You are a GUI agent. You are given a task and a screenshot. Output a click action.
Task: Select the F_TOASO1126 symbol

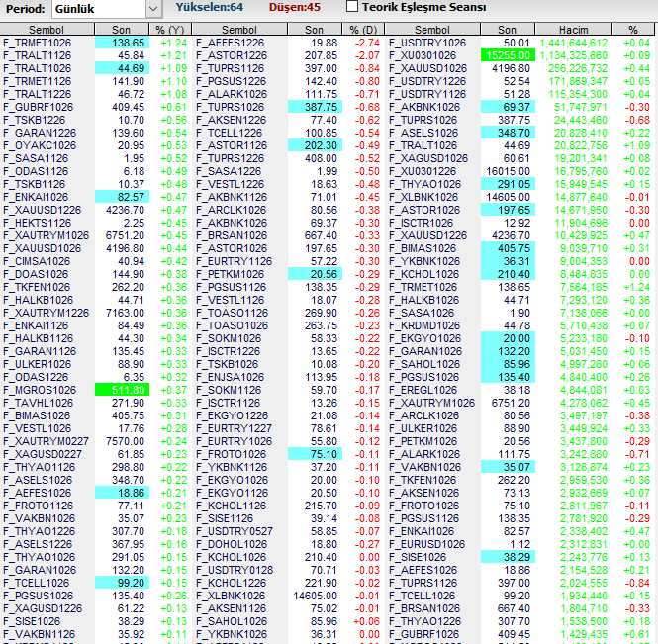point(233,313)
